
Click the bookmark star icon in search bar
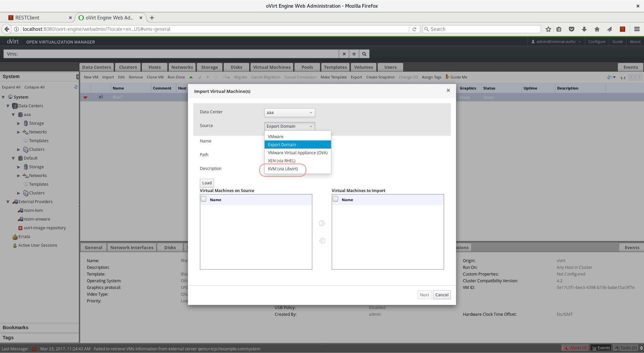pos(354,54)
